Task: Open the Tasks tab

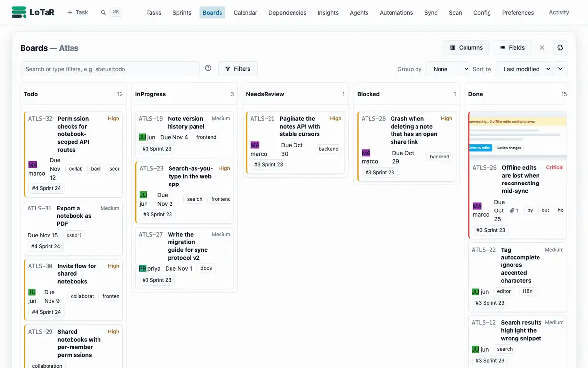Action: click(x=154, y=13)
